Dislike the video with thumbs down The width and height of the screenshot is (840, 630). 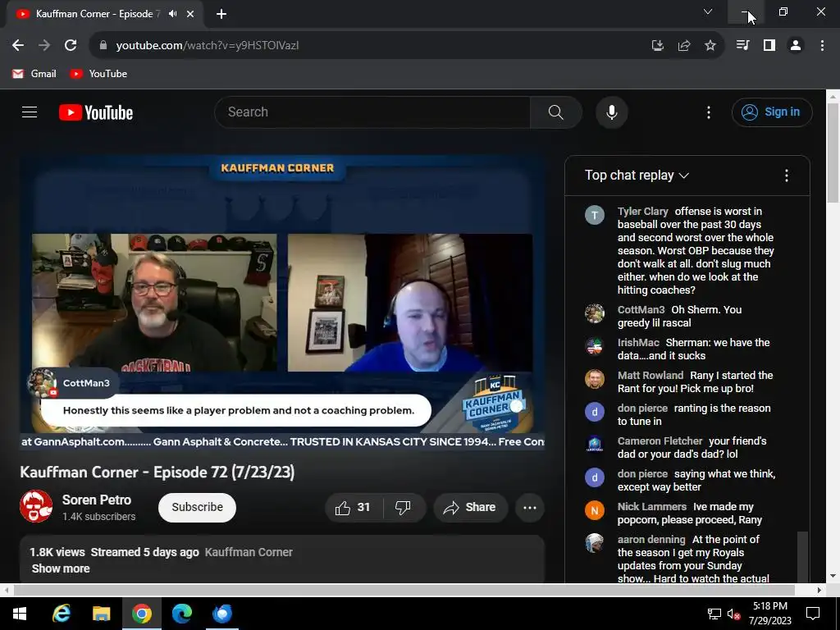pyautogui.click(x=403, y=507)
